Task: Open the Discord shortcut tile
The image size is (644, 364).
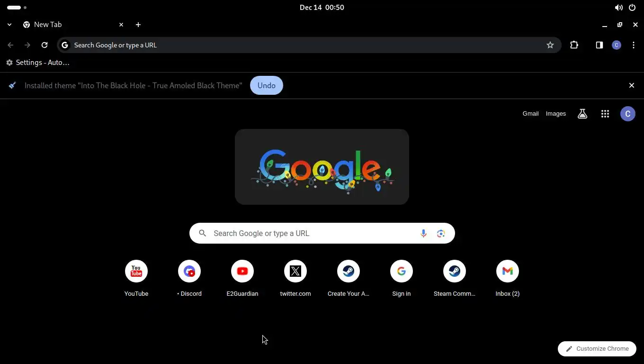Action: coord(189,279)
